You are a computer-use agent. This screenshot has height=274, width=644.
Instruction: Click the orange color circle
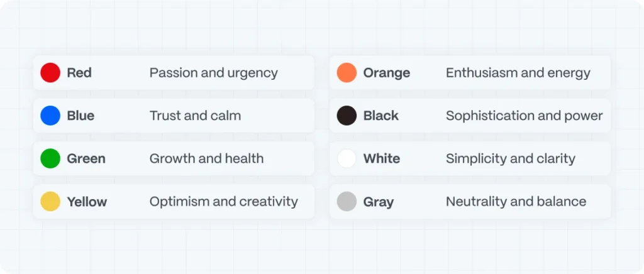347,73
